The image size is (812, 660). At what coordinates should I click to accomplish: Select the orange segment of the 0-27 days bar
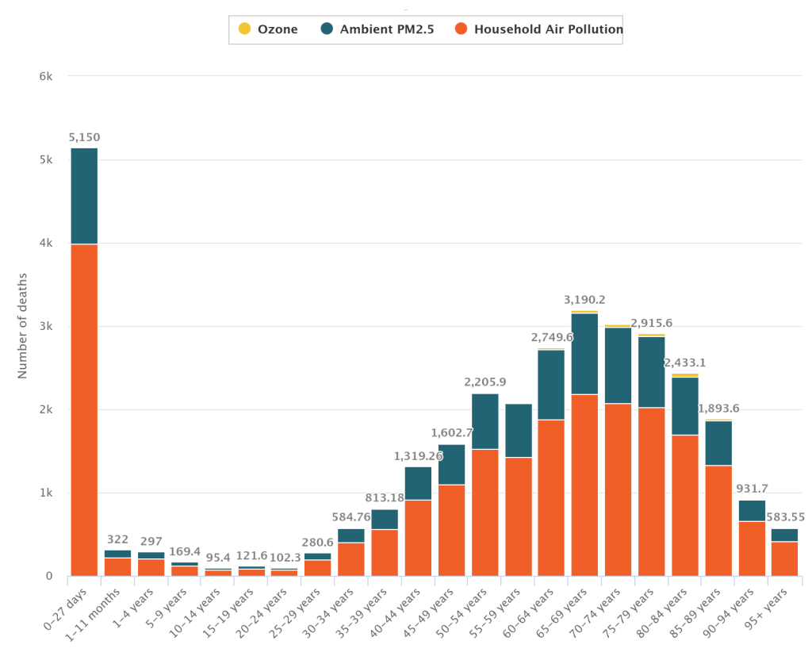click(x=84, y=409)
